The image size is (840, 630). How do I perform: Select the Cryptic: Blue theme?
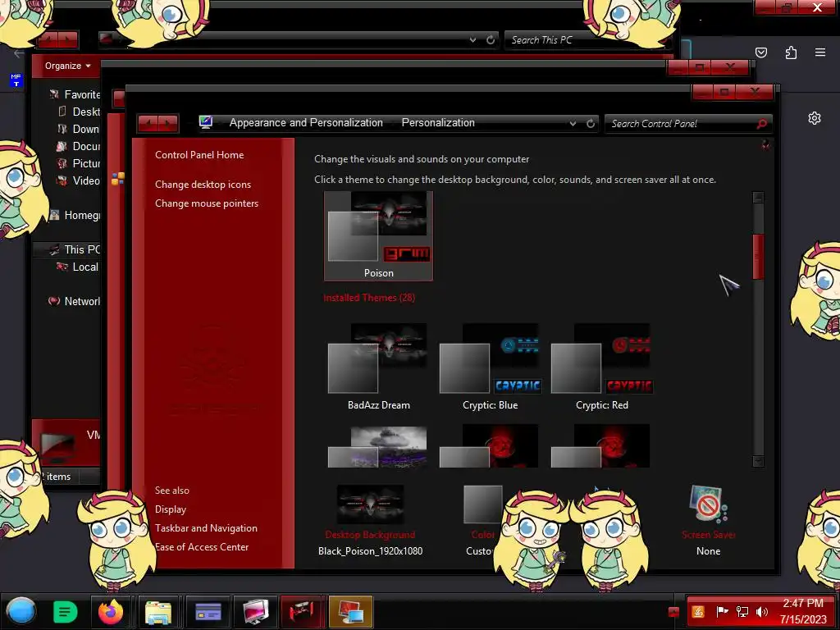491,367
